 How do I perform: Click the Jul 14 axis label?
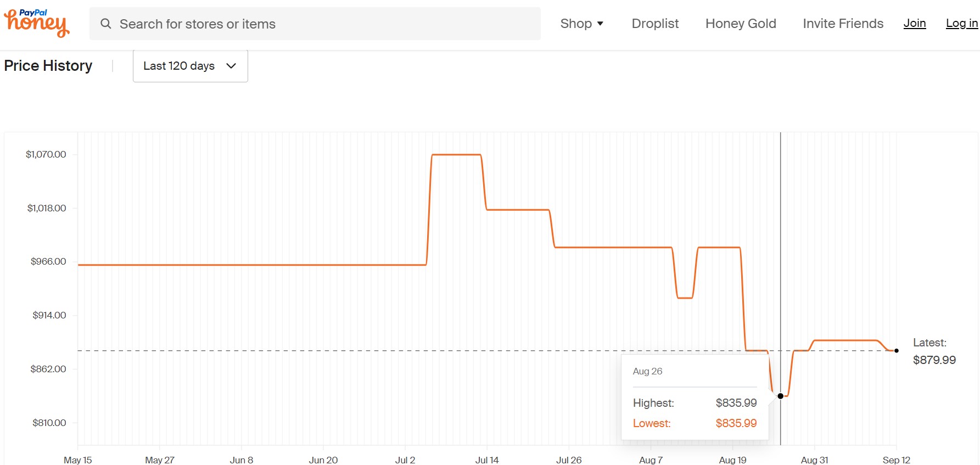[487, 460]
